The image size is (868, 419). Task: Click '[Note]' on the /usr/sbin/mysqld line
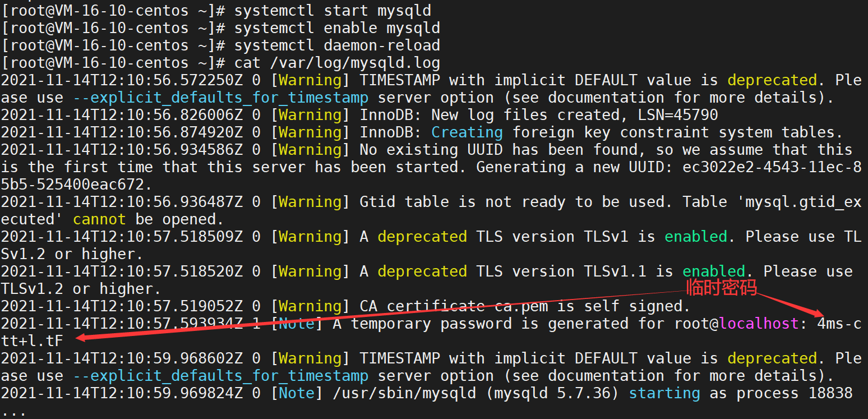[x=297, y=393]
